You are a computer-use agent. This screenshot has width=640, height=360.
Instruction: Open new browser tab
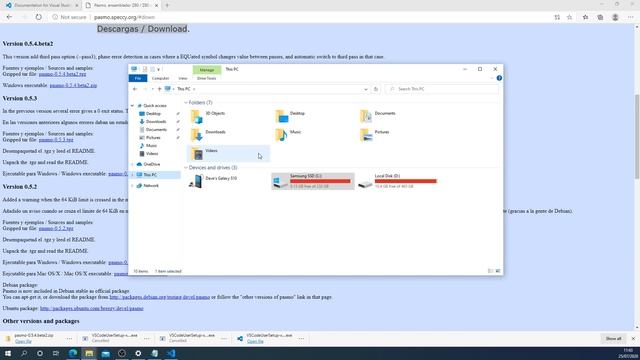click(167, 6)
